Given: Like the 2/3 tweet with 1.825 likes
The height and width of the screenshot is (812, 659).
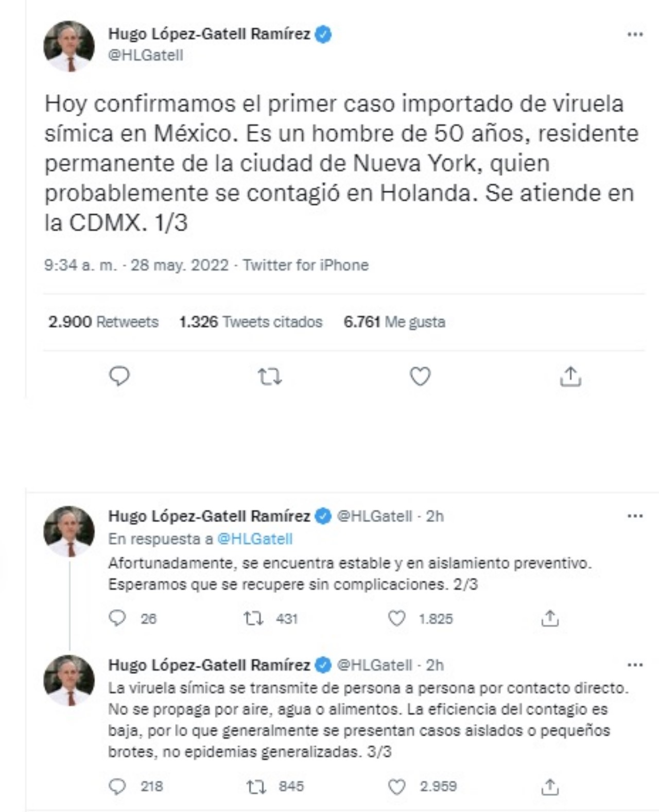Looking at the screenshot, I should pos(396,618).
